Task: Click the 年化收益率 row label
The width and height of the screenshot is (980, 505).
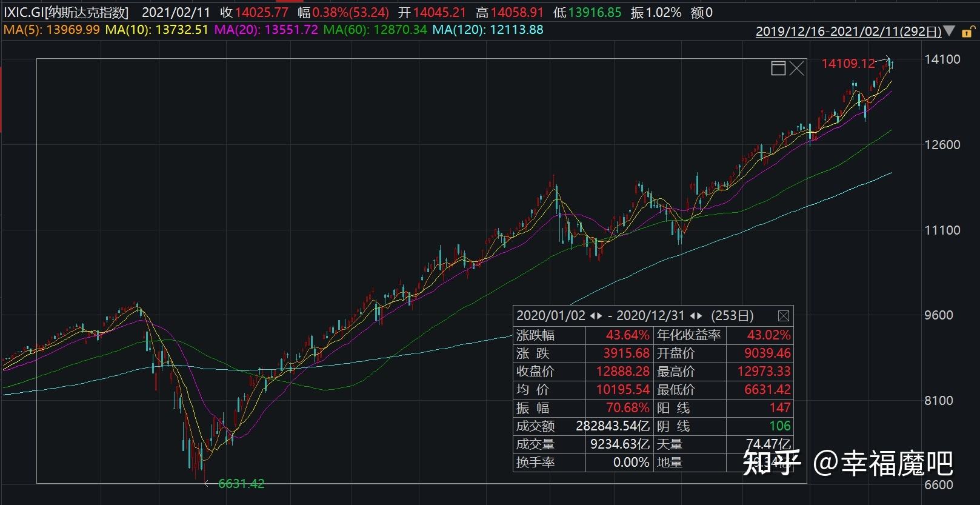Action: coord(689,335)
